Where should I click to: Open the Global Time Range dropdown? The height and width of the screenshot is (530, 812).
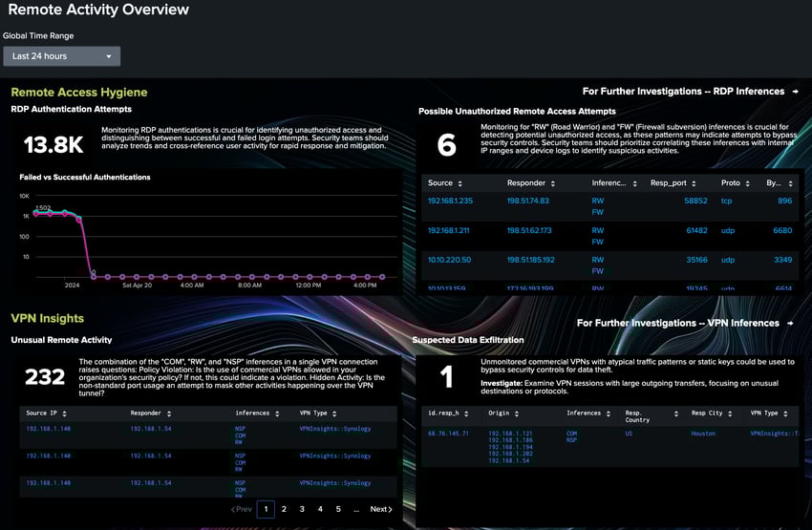tap(62, 56)
